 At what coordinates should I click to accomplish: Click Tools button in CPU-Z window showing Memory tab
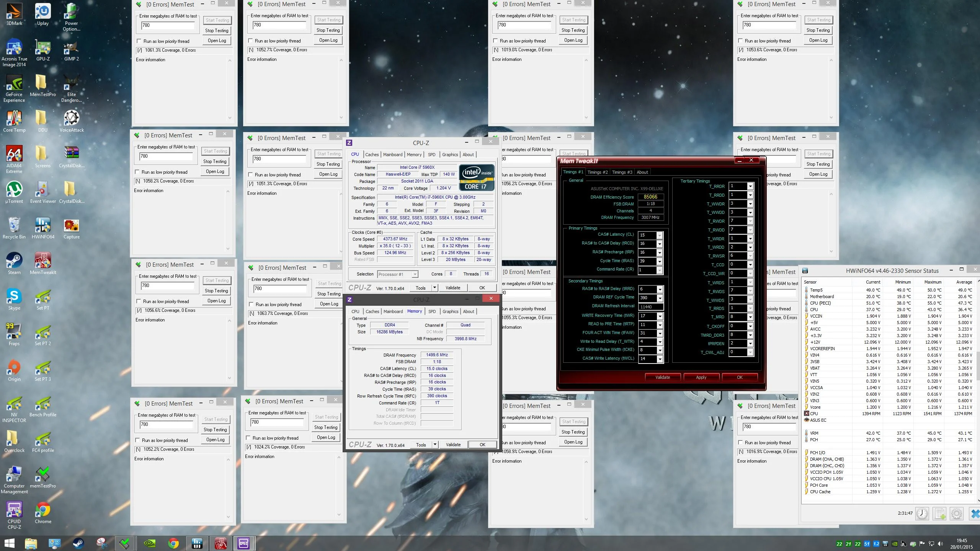coord(421,445)
